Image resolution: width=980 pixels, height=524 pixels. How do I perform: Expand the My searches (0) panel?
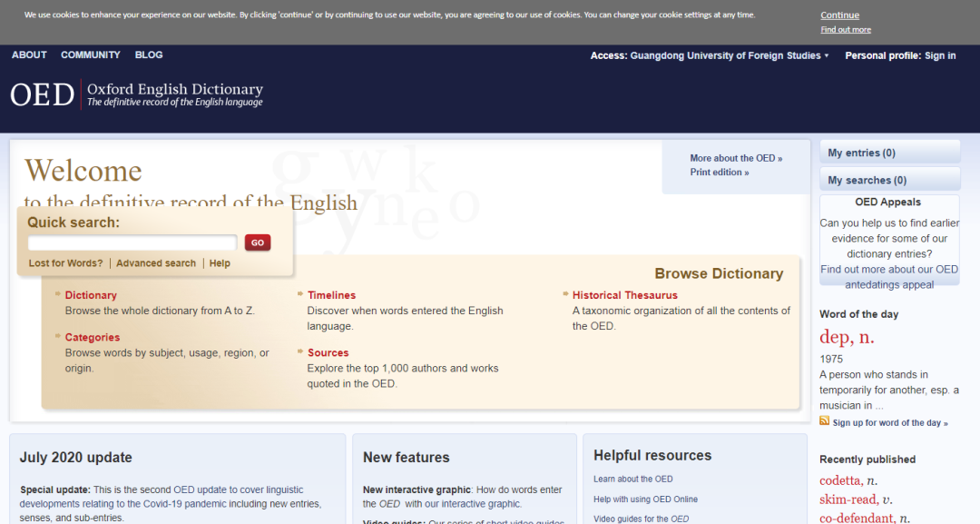tap(889, 180)
